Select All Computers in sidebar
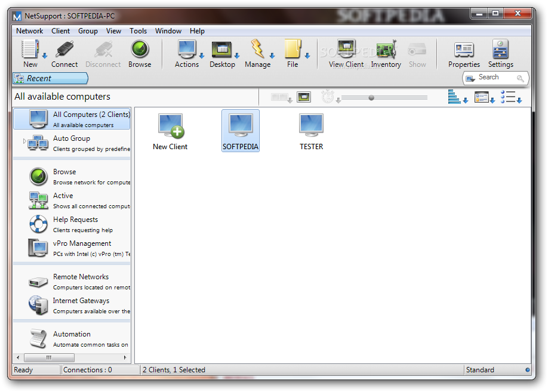Image resolution: width=548 pixels, height=392 pixels. click(x=72, y=119)
